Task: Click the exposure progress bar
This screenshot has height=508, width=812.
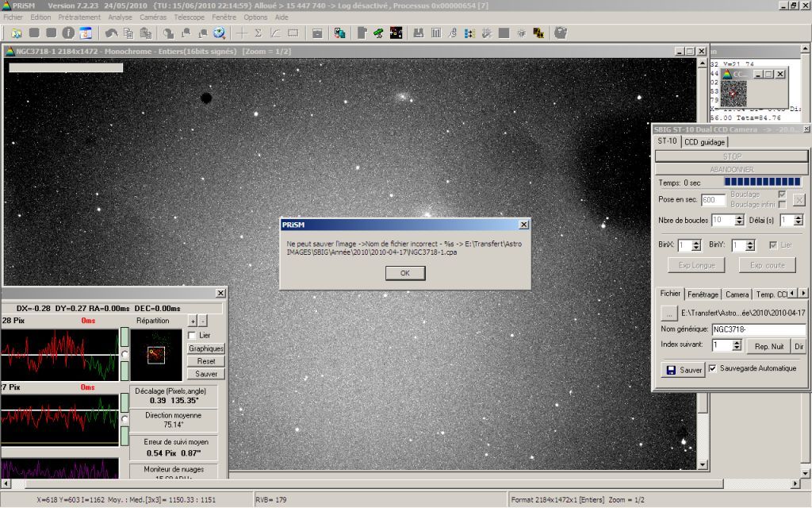Action: (x=763, y=183)
